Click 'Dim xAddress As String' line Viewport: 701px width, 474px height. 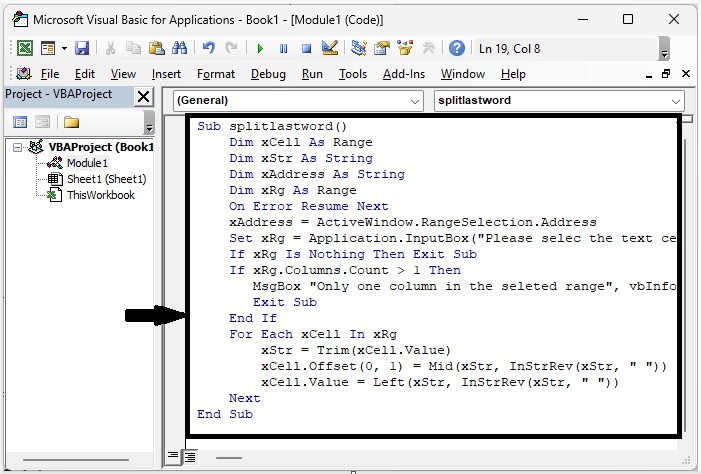[317, 174]
